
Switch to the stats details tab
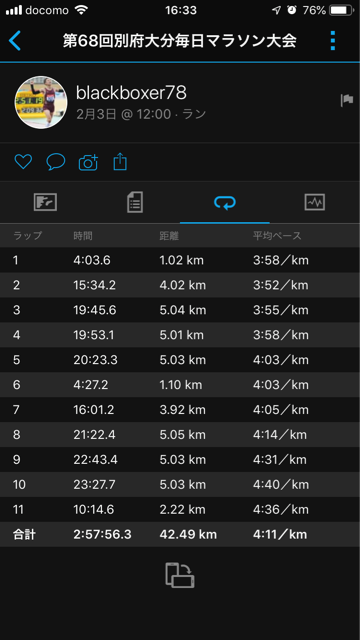135,202
